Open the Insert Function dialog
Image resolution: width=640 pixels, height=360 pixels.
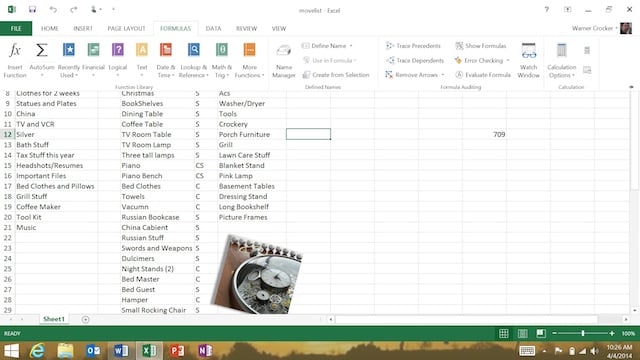point(15,60)
